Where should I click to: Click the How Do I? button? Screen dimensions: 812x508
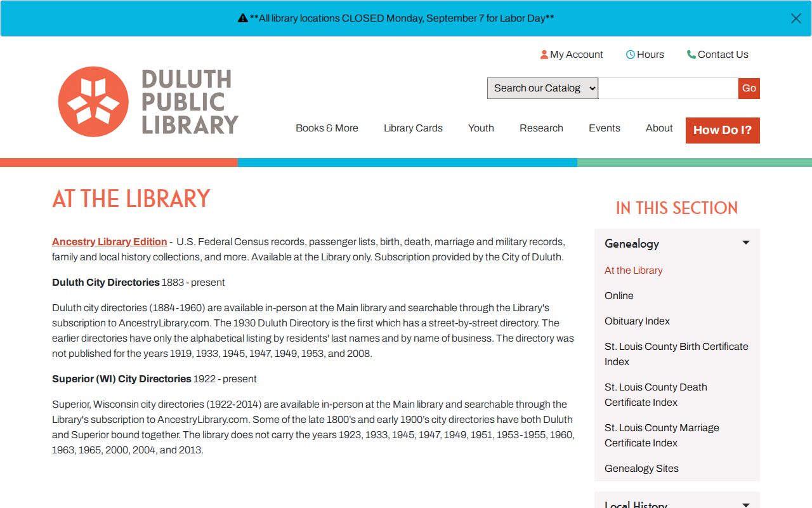point(723,130)
